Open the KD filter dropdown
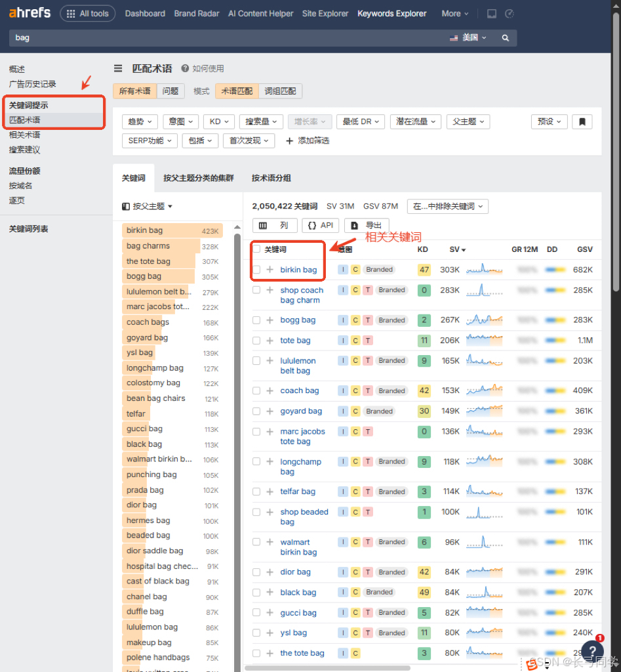The height and width of the screenshot is (672, 621). pos(219,121)
